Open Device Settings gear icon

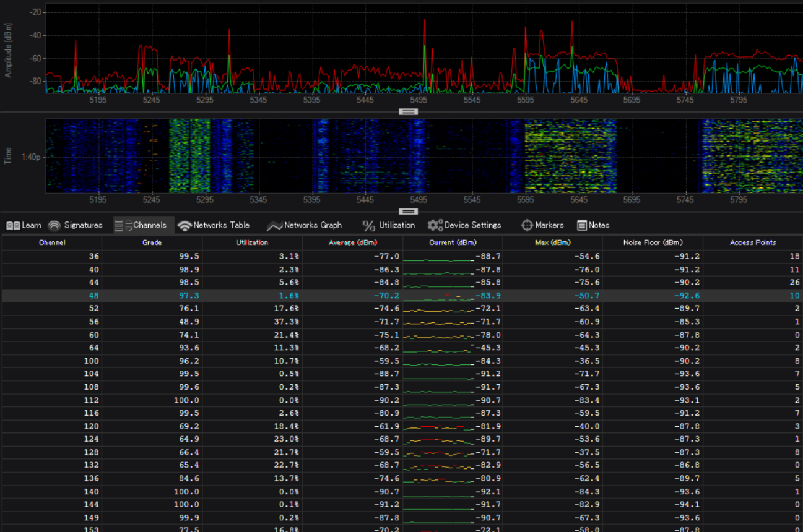(x=435, y=225)
